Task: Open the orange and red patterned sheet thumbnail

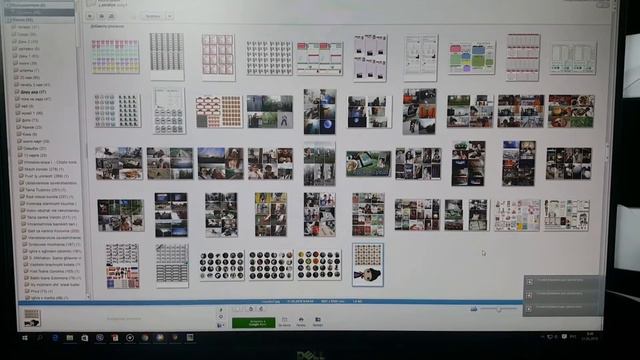Action: (219, 111)
